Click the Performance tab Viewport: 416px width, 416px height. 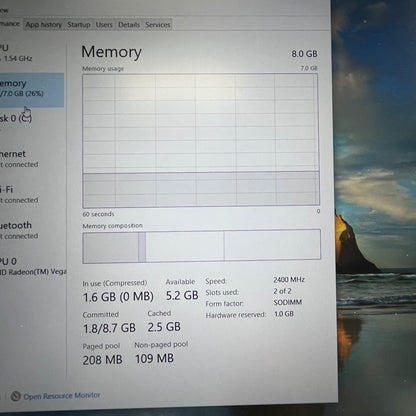coord(10,24)
